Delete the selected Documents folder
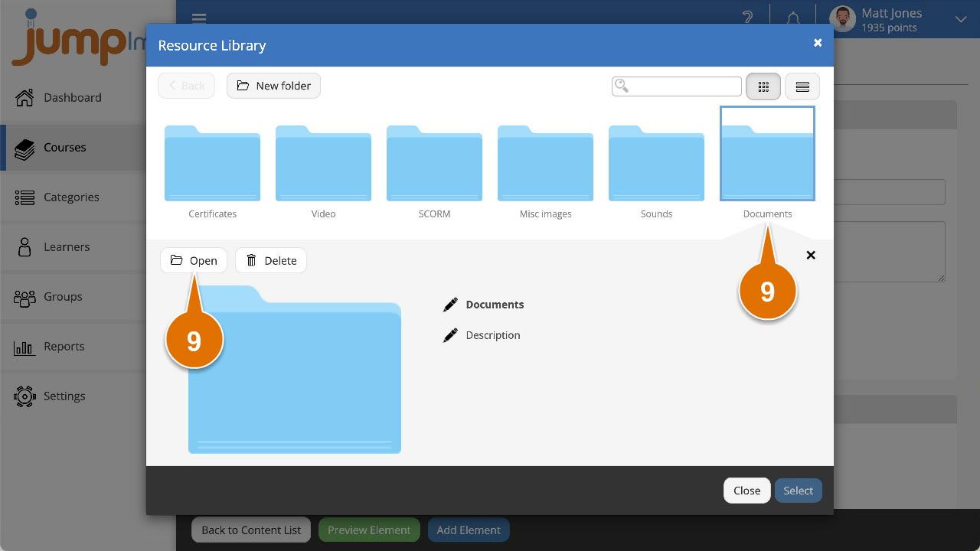This screenshot has height=551, width=980. pyautogui.click(x=271, y=260)
